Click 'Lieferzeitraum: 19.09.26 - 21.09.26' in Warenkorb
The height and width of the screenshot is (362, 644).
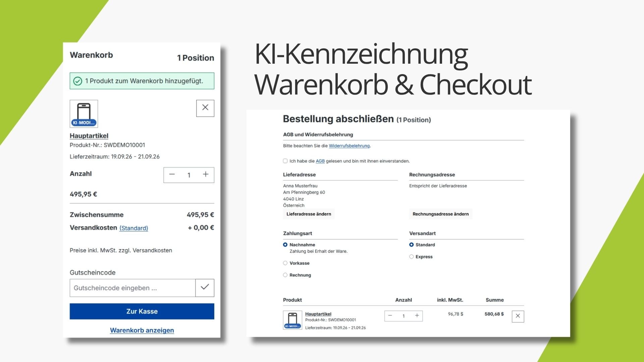pos(115,157)
